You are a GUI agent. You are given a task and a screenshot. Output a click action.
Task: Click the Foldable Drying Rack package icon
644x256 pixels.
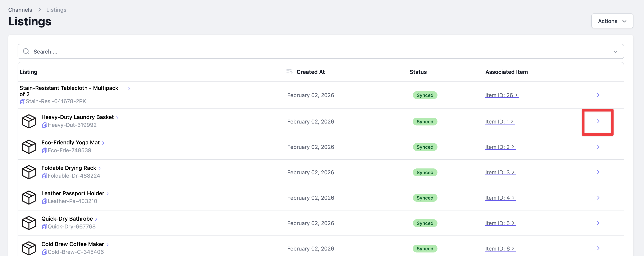click(x=29, y=172)
